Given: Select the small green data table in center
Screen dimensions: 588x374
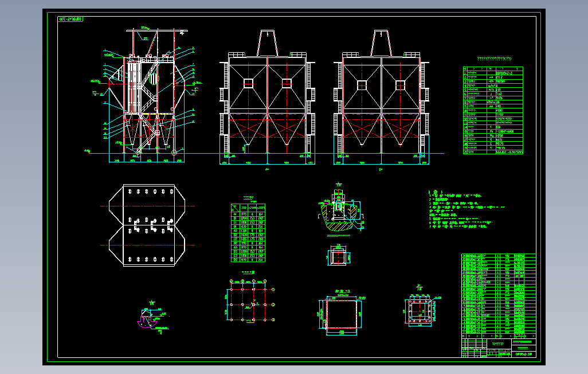Looking at the screenshot, I should 248,233.
